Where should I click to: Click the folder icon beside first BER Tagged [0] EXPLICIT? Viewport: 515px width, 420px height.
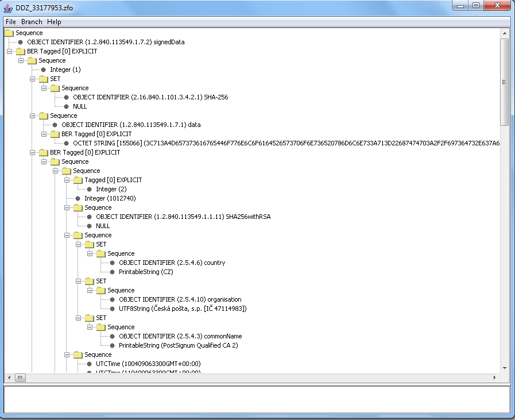[x=21, y=51]
